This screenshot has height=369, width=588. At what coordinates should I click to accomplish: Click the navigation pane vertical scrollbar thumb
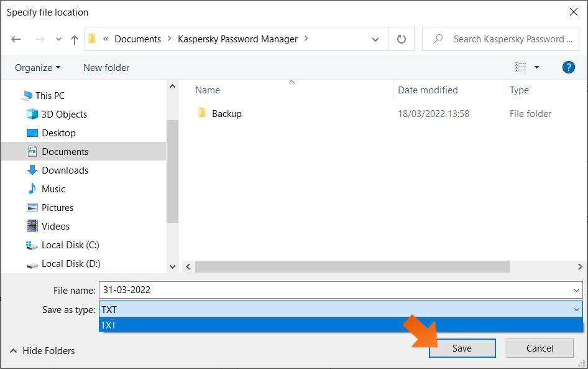pos(173,172)
